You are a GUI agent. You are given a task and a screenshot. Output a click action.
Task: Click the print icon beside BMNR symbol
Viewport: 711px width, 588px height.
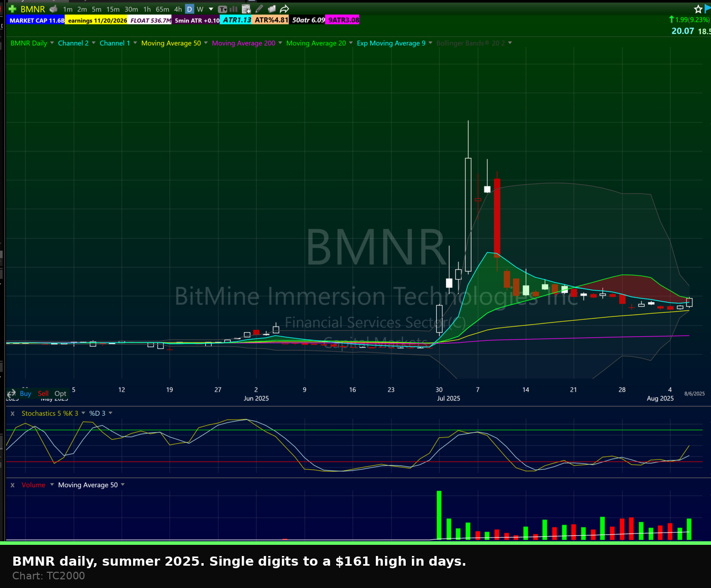pyautogui.click(x=53, y=9)
